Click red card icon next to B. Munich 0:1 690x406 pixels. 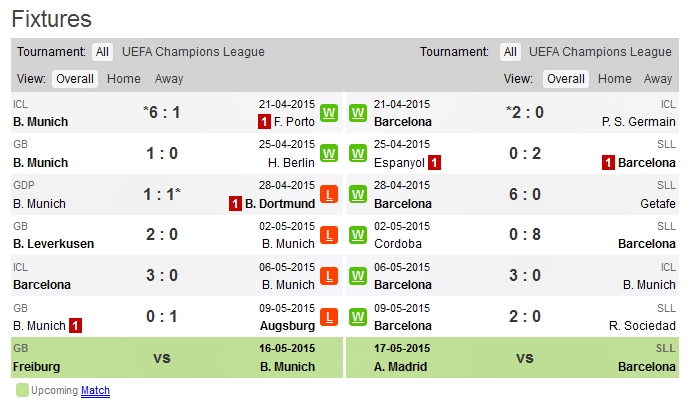pos(76,325)
